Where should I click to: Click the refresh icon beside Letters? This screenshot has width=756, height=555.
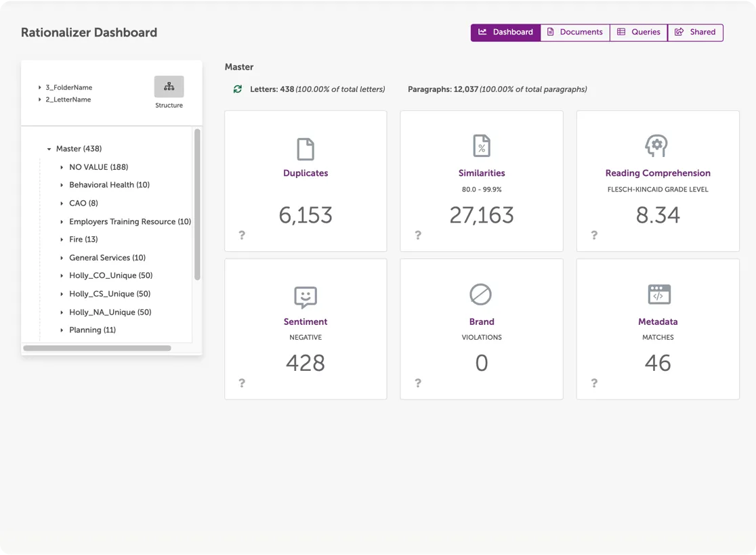click(238, 89)
